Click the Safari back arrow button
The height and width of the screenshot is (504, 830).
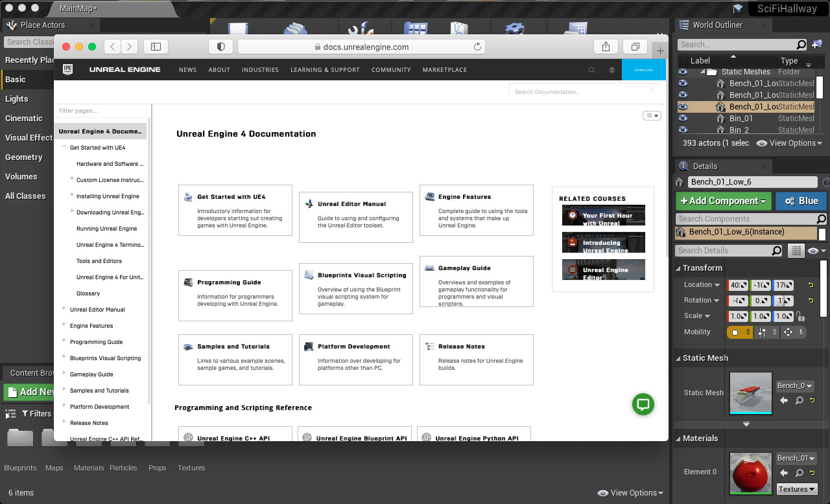[113, 47]
